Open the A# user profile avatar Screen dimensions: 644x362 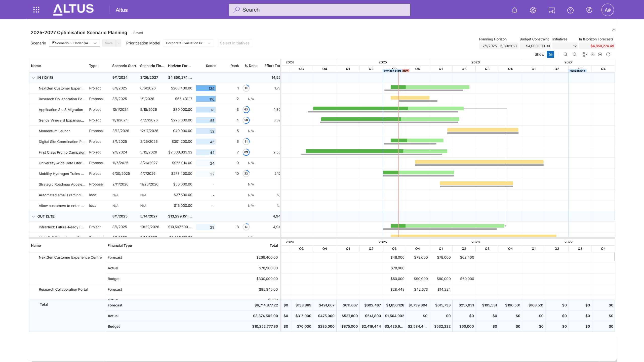click(x=608, y=10)
